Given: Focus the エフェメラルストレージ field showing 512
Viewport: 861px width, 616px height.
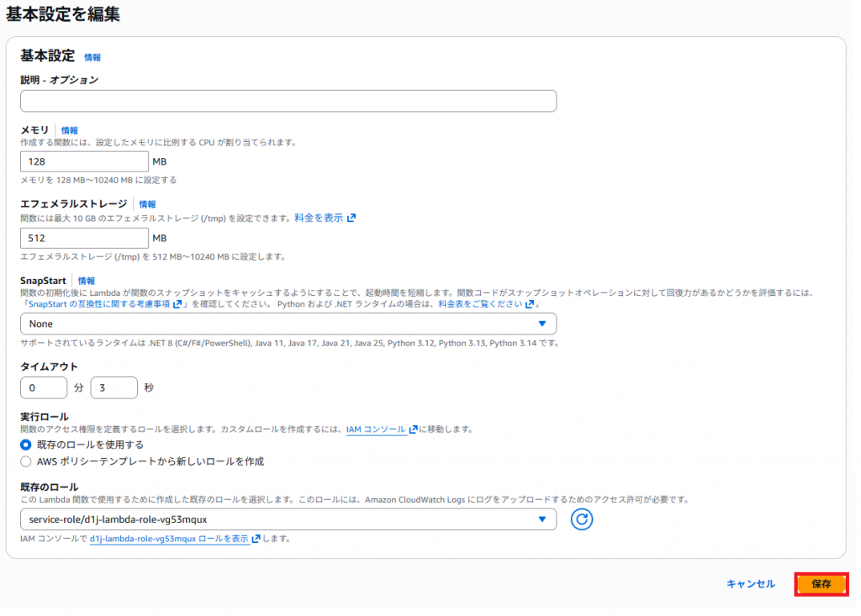Looking at the screenshot, I should [x=84, y=238].
